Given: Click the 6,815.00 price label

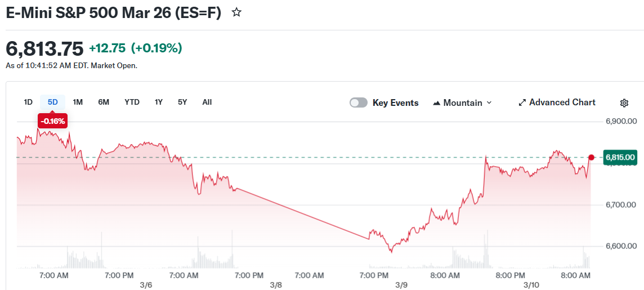Looking at the screenshot, I should click(x=619, y=157).
